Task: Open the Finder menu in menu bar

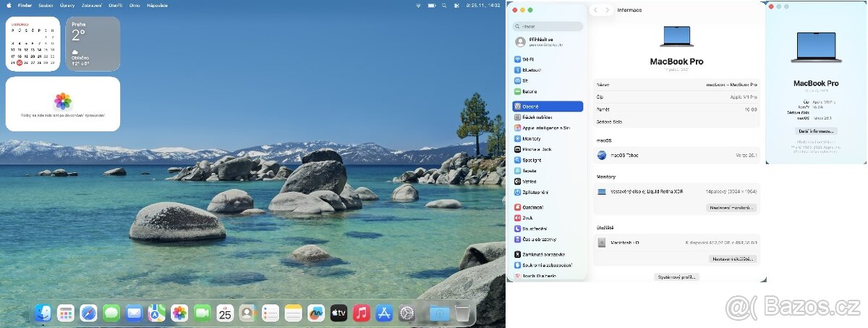Action: pos(25,5)
